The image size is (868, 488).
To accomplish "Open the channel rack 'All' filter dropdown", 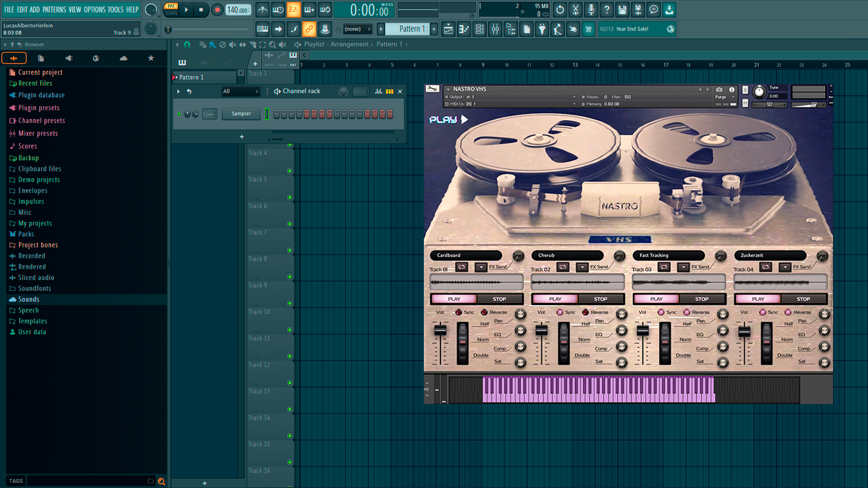I will pyautogui.click(x=240, y=91).
